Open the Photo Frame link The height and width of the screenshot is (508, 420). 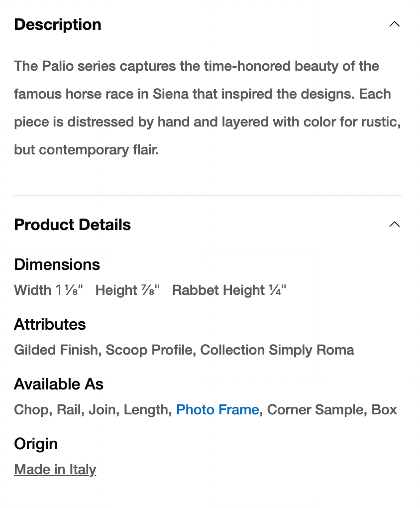click(217, 410)
